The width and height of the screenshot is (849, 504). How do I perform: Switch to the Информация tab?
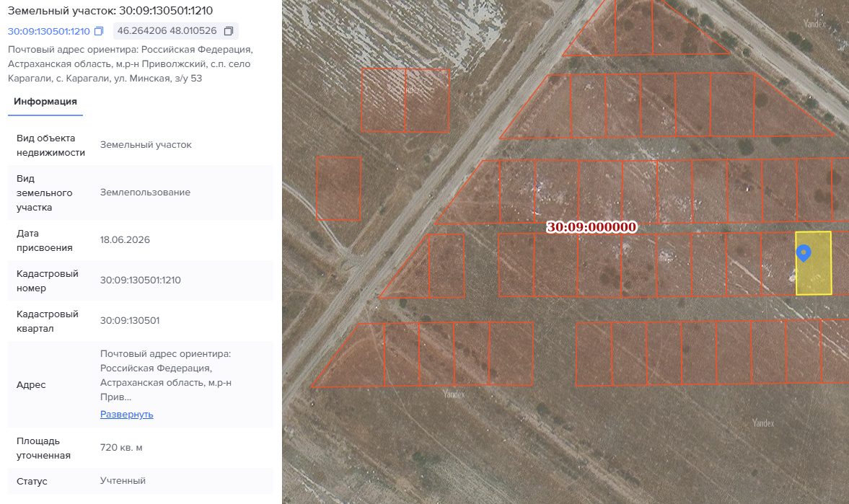pyautogui.click(x=45, y=102)
